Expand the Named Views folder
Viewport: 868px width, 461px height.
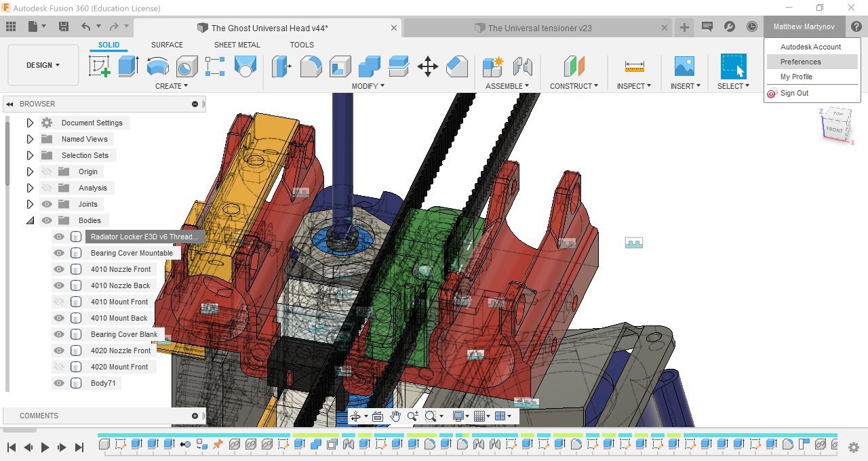coord(30,139)
